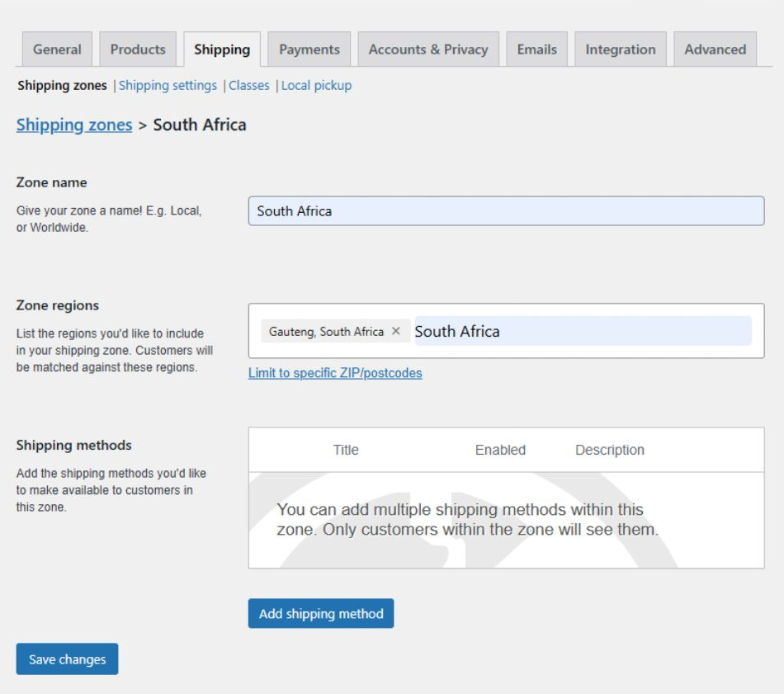The height and width of the screenshot is (694, 784).
Task: Switch to the Products tab
Action: [138, 49]
